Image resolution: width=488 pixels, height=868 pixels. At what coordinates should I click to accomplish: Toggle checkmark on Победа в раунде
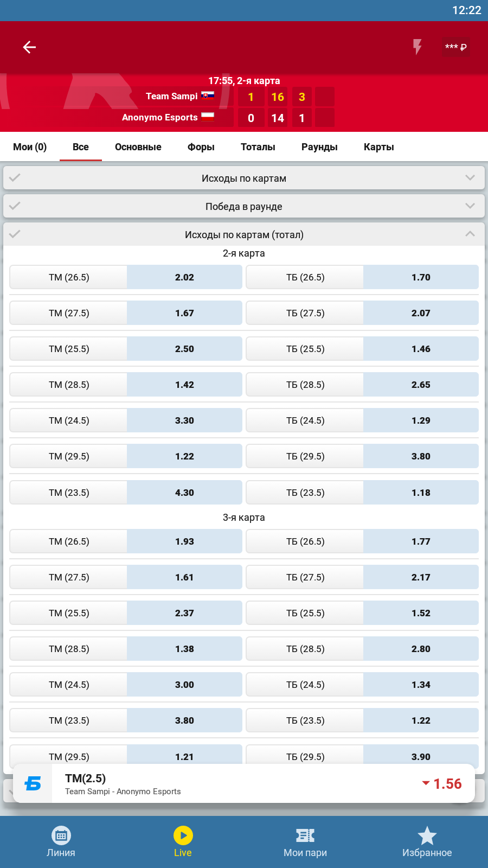pos(15,206)
